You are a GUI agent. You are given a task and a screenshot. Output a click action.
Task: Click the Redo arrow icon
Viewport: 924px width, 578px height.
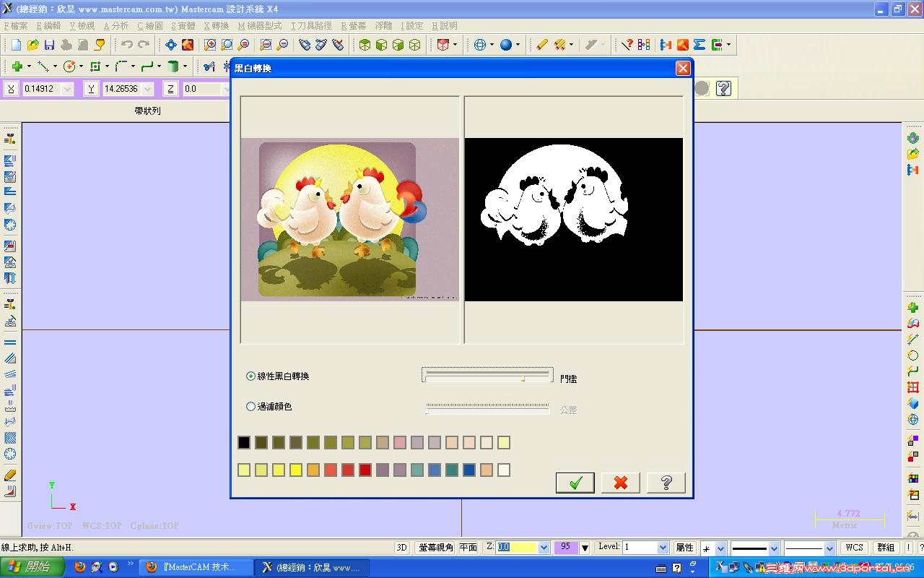click(144, 45)
